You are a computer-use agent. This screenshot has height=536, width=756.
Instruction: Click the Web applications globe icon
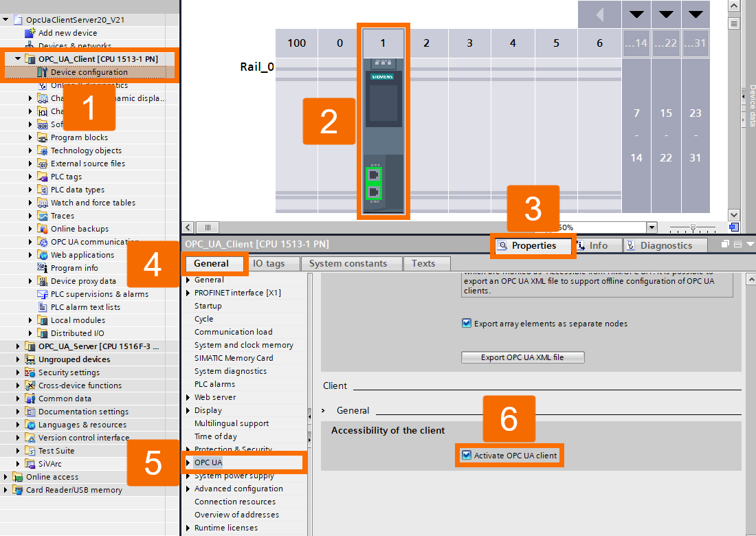43,255
